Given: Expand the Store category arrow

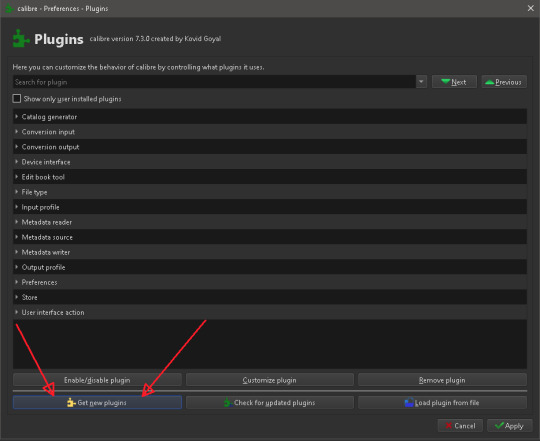Looking at the screenshot, I should [17, 297].
